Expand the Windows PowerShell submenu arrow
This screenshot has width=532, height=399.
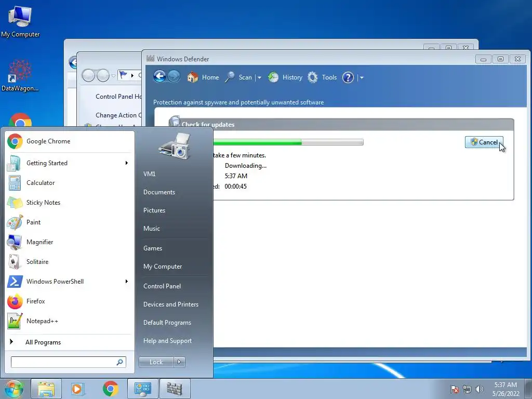point(127,281)
